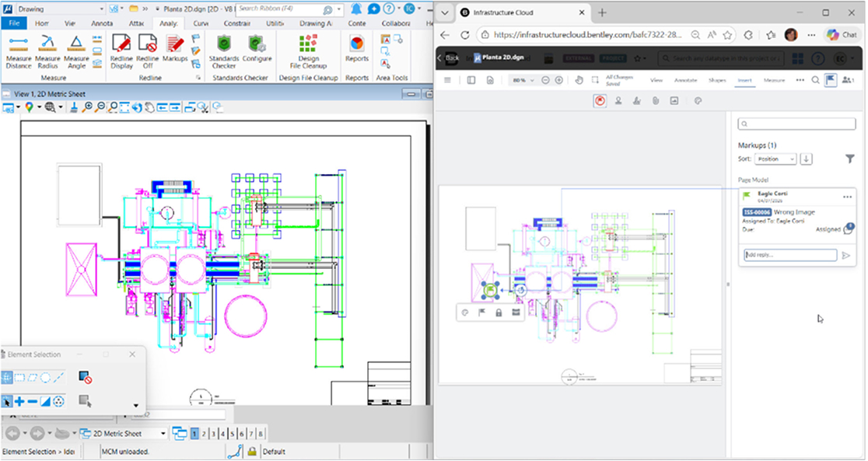This screenshot has height=461, width=868.
Task: Switch to the Analyze ribbon tab
Action: point(169,24)
